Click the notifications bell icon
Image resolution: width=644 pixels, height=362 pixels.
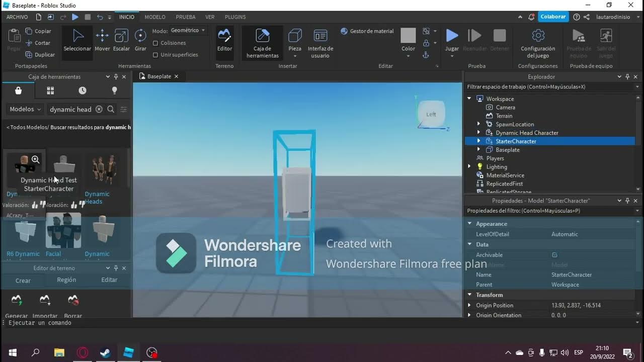[531, 17]
